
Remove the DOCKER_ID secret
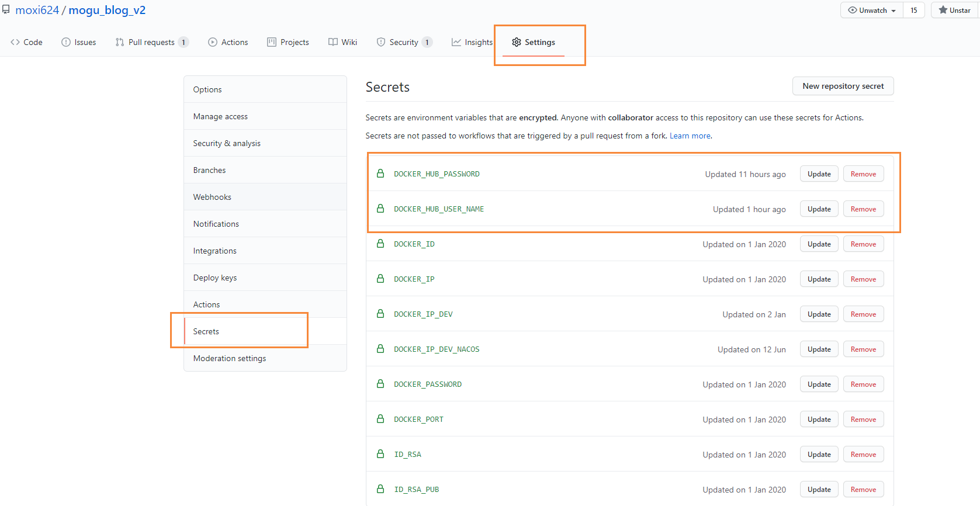[x=863, y=244]
